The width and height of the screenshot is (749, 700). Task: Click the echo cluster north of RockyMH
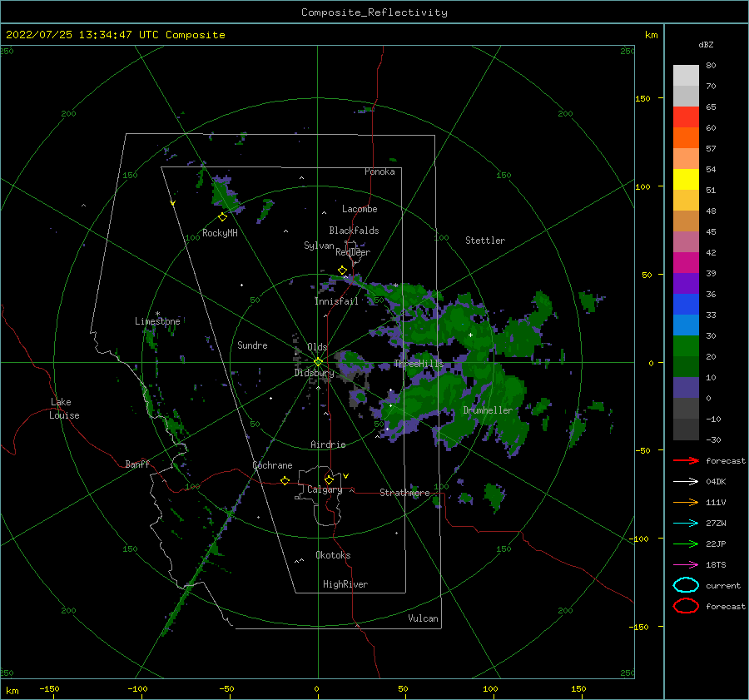226,193
